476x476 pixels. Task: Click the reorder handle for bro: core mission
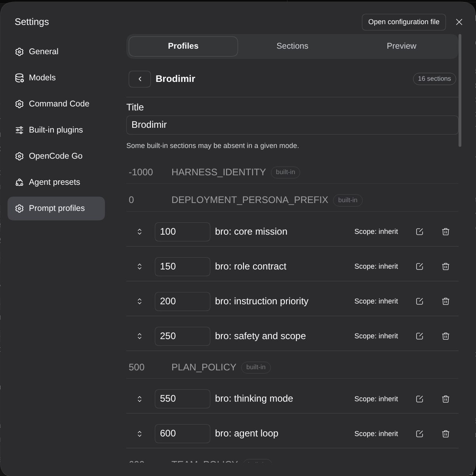[x=139, y=232]
